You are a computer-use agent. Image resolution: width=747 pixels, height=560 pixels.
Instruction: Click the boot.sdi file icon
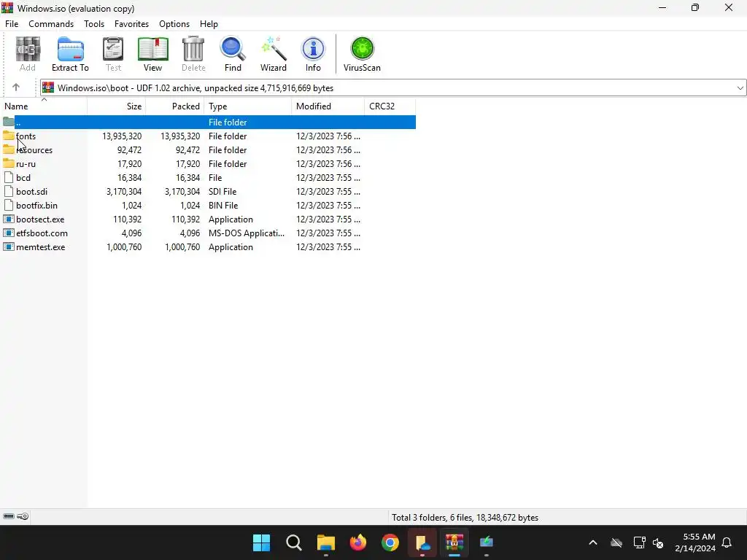point(9,192)
